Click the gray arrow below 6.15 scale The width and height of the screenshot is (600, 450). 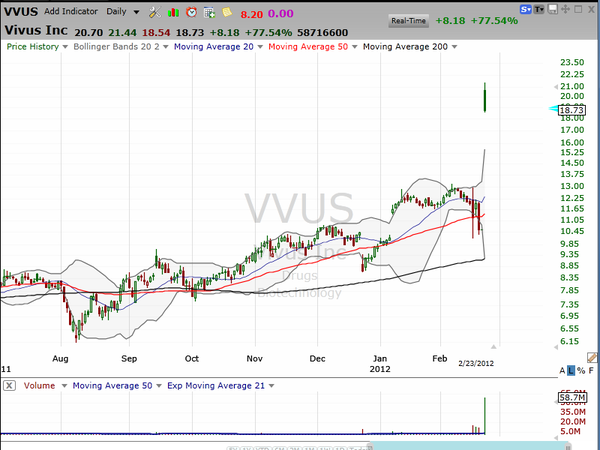[x=556, y=347]
